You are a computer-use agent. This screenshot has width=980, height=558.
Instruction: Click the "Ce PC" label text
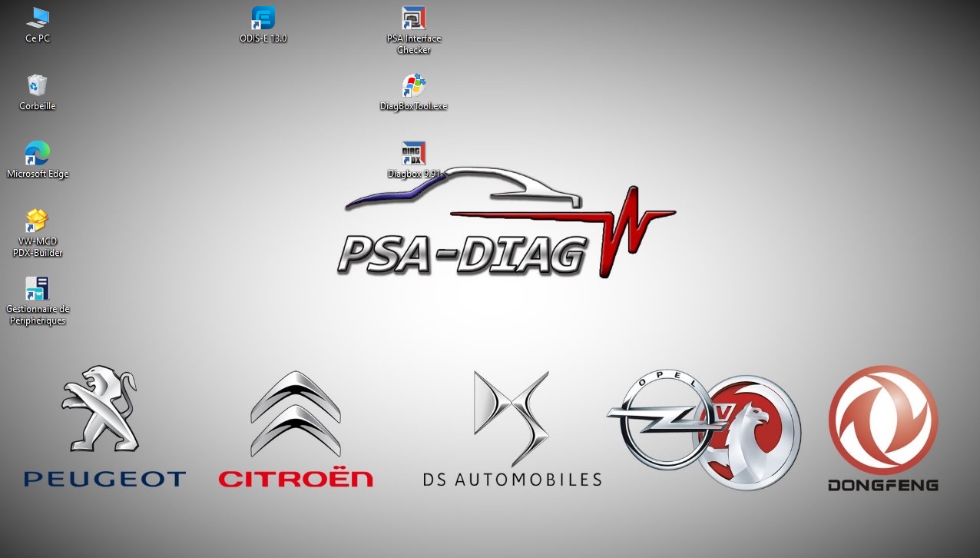pos(38,38)
